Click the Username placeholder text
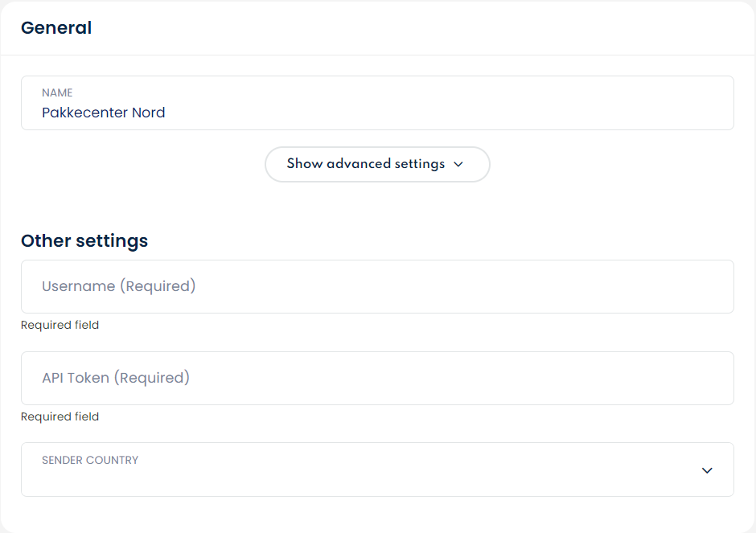The width and height of the screenshot is (756, 533). click(x=118, y=286)
